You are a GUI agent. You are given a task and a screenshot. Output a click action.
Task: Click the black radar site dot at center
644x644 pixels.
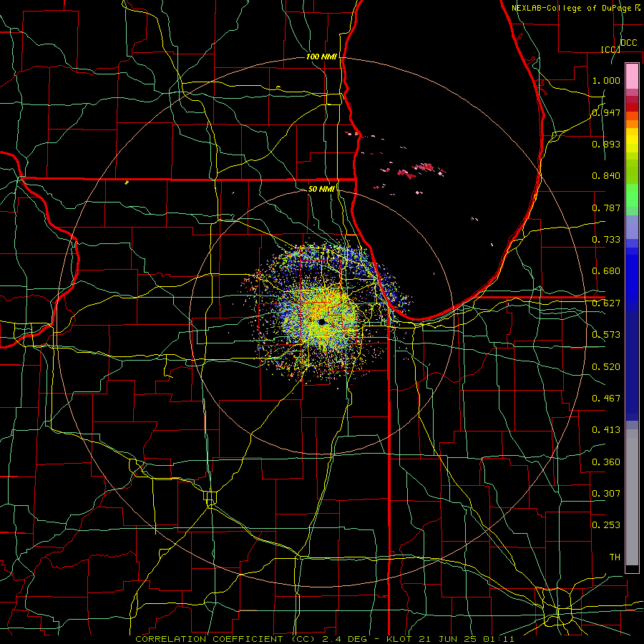pyautogui.click(x=321, y=321)
